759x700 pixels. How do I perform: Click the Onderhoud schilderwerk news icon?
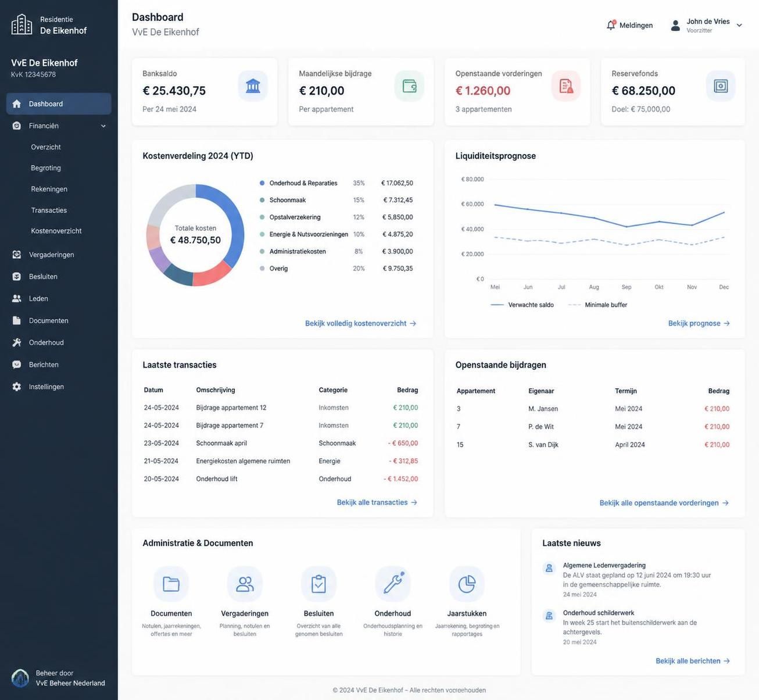click(x=549, y=616)
